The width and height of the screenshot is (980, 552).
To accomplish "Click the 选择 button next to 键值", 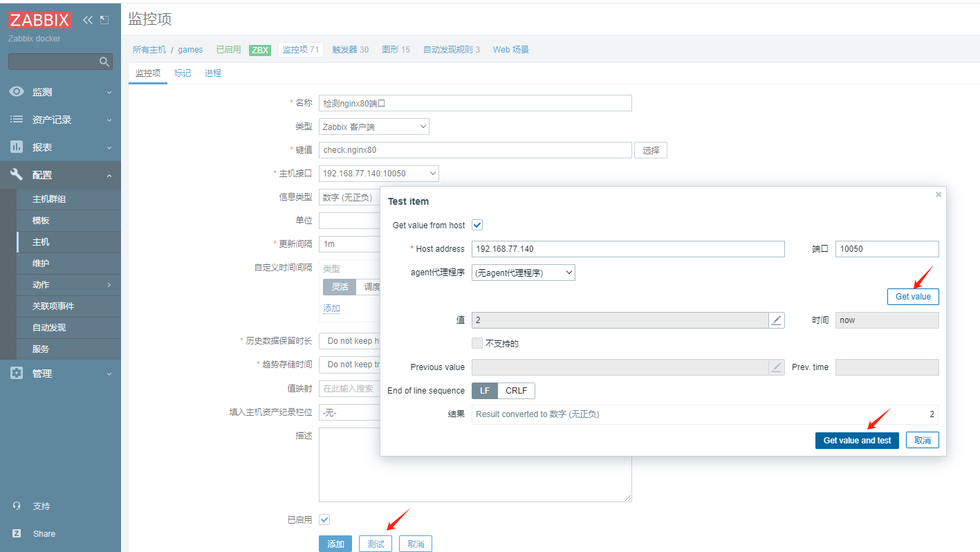I will click(651, 150).
